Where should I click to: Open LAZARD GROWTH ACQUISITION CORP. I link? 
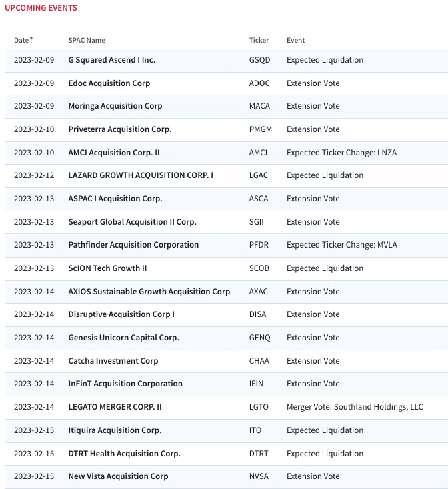141,175
